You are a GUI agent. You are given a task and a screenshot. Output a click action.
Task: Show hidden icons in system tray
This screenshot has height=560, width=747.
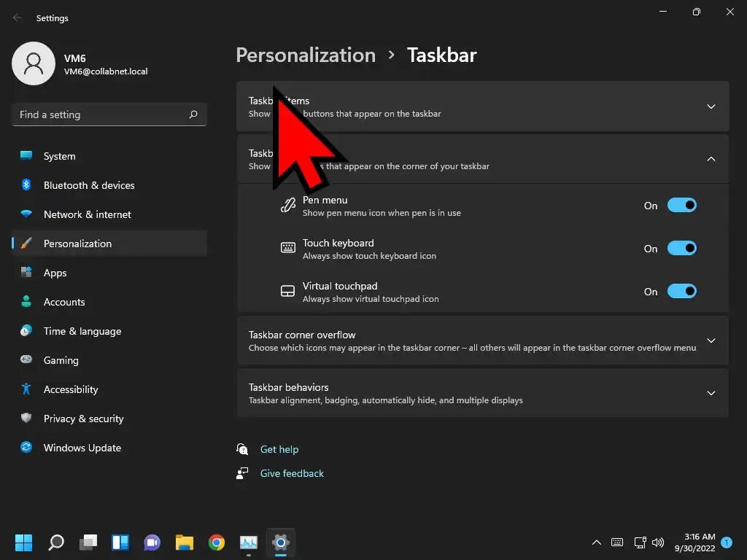click(597, 542)
